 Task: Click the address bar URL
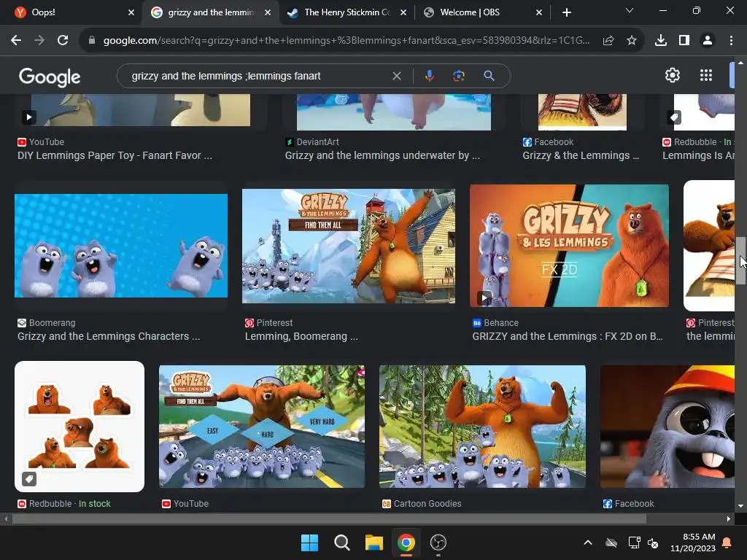click(x=347, y=41)
